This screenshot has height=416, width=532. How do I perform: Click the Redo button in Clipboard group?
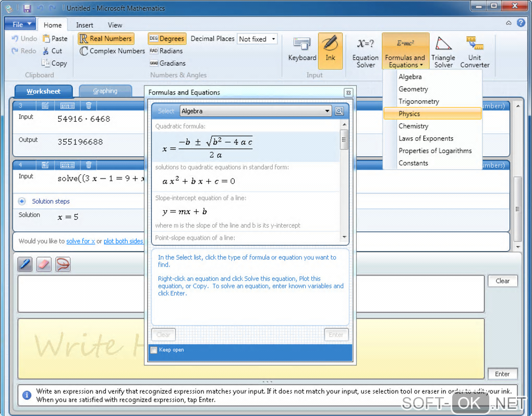click(x=23, y=51)
